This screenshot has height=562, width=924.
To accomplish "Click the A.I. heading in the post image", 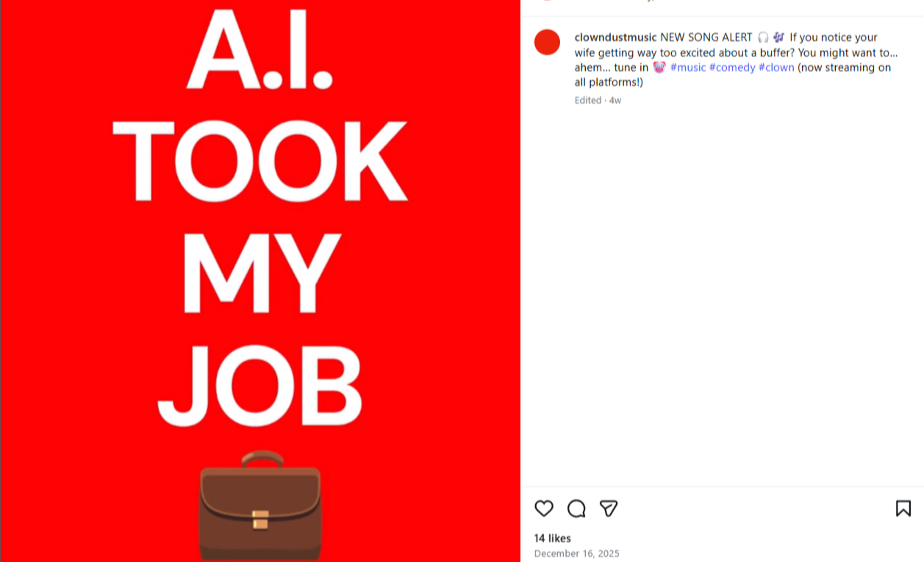I will coord(260,48).
